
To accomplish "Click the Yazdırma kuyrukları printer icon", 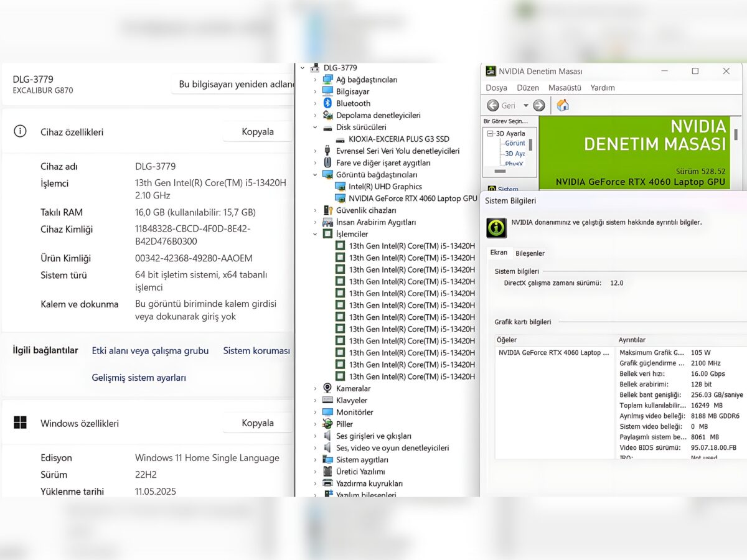I will click(327, 483).
